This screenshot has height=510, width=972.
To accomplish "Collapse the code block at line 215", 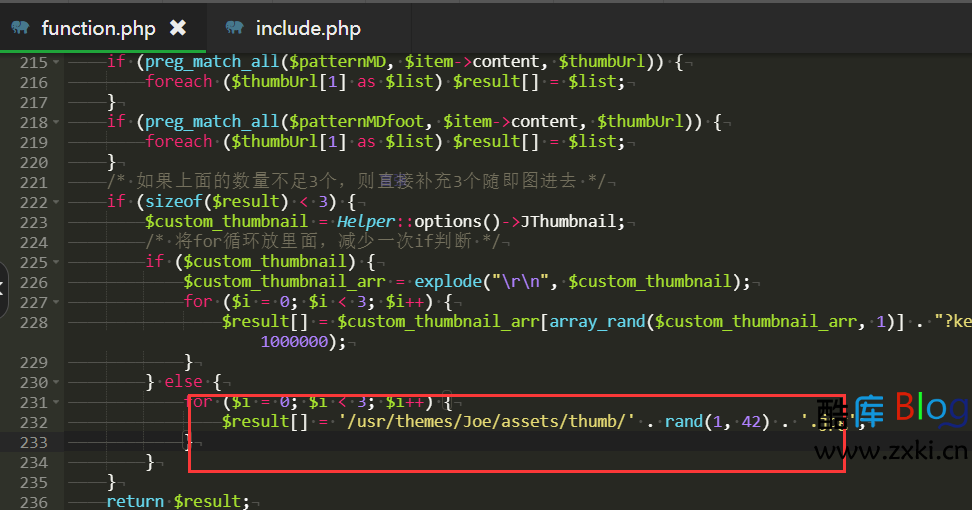I will tap(57, 62).
